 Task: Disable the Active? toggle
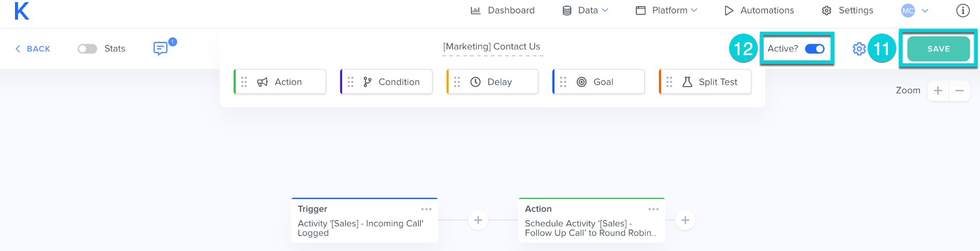814,48
